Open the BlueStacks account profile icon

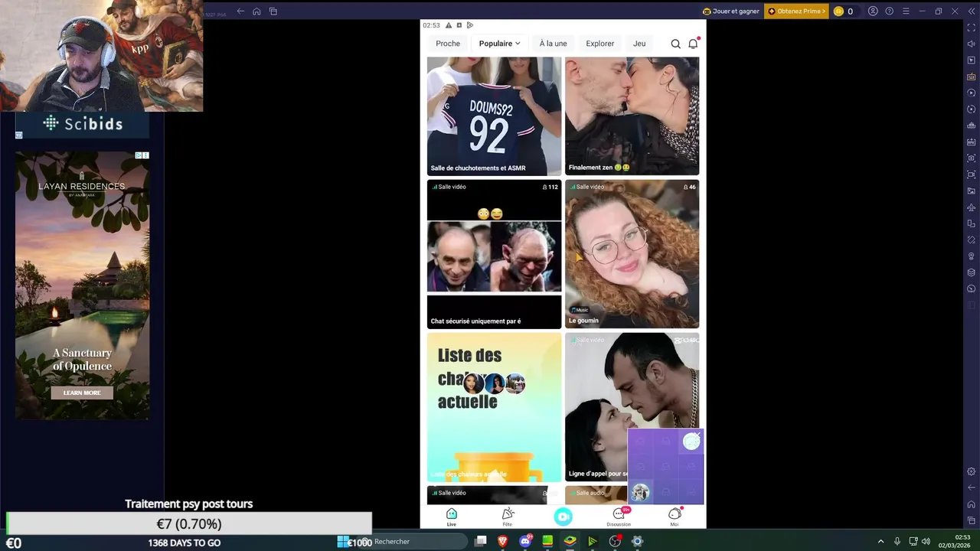[873, 11]
